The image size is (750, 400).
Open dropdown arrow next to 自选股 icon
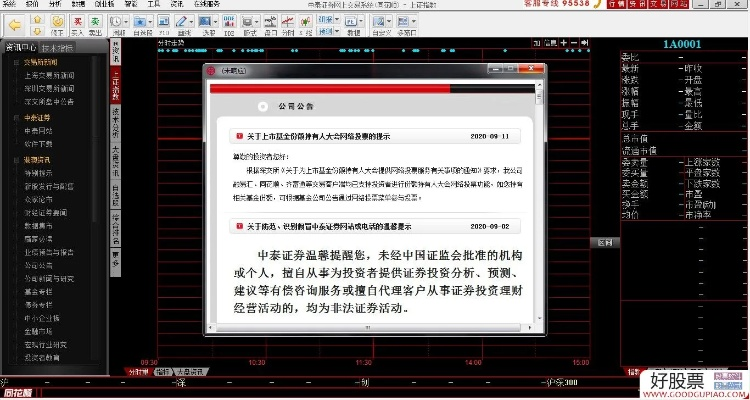pyautogui.click(x=151, y=22)
